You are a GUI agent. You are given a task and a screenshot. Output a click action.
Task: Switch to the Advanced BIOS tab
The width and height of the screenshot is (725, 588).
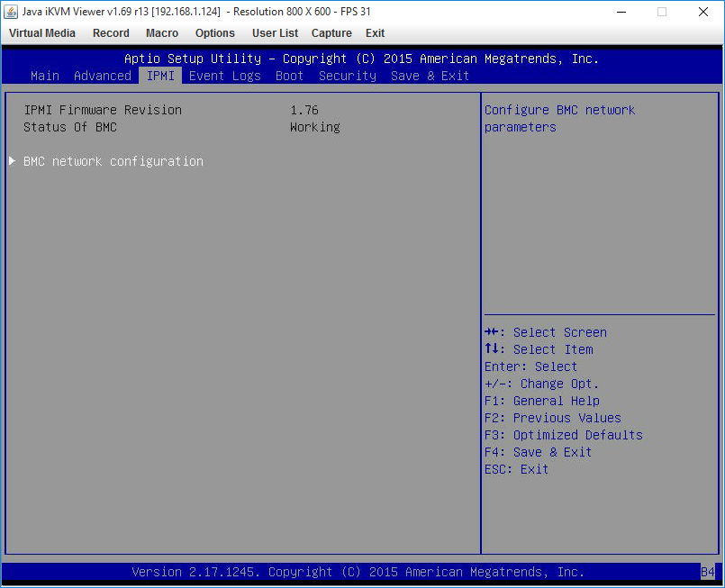pyautogui.click(x=103, y=76)
